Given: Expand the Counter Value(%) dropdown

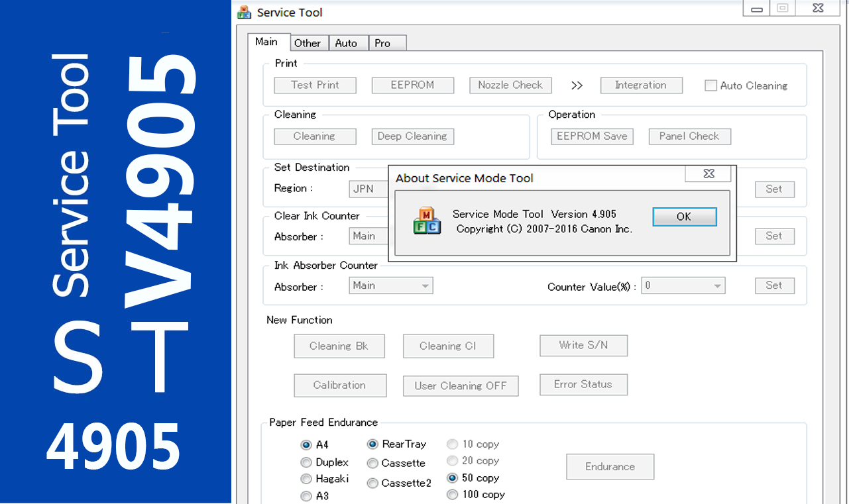Looking at the screenshot, I should click(x=683, y=285).
